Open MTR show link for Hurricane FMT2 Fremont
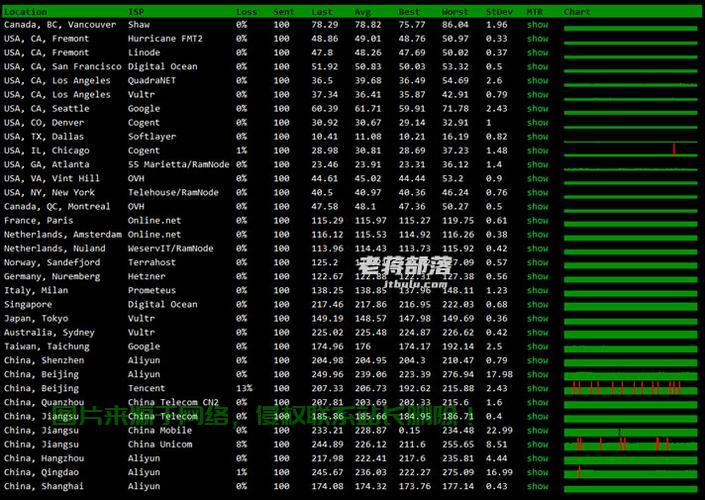705x500 pixels. click(537, 39)
